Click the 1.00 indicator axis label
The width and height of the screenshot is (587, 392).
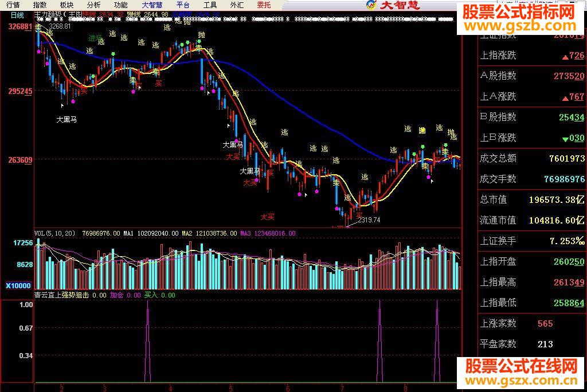point(26,305)
